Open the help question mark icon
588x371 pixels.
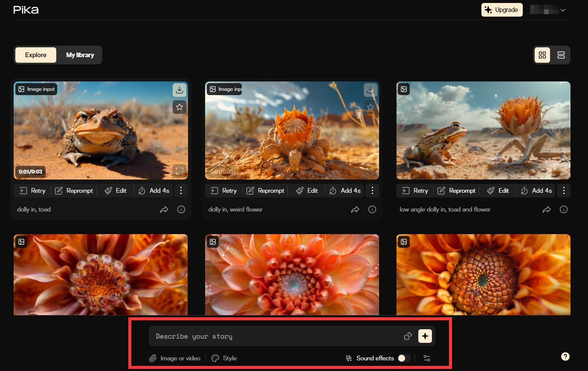[565, 357]
